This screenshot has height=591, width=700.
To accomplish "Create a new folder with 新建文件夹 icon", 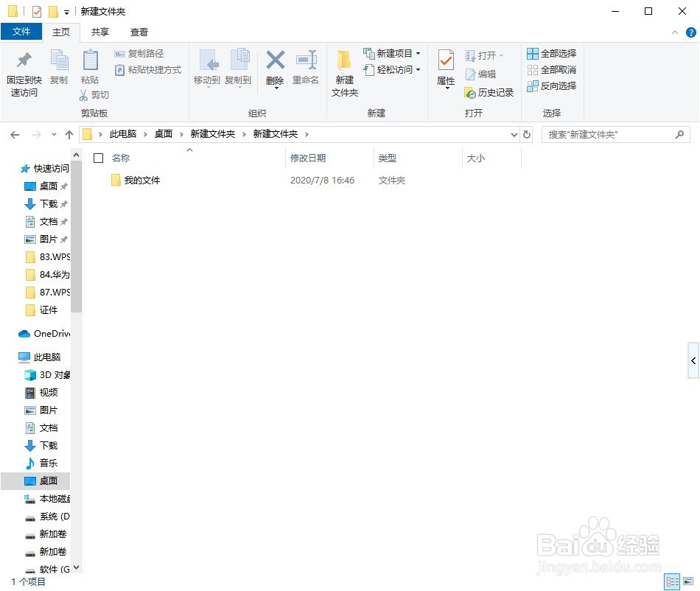I will [x=343, y=71].
